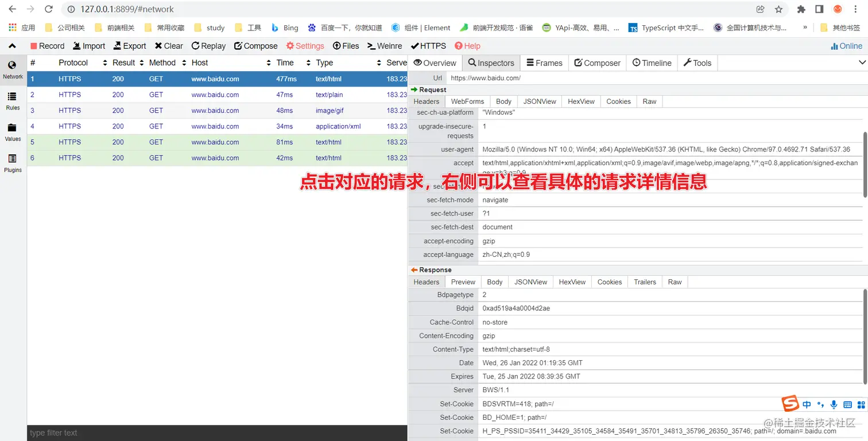The height and width of the screenshot is (441, 868).
Task: Sort by the Method column
Action: pos(167,63)
